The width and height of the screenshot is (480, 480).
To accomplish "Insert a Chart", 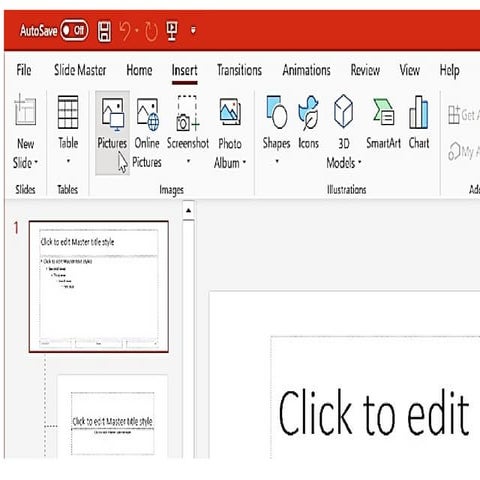I will pos(419,123).
